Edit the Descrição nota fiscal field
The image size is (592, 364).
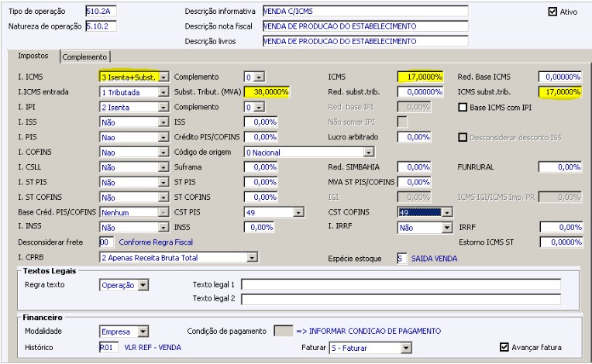coord(365,26)
